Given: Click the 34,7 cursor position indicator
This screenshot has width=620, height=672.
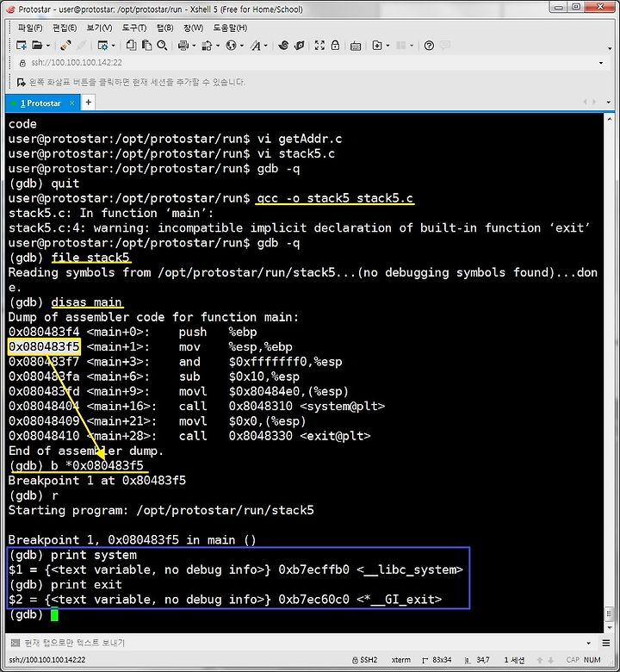Looking at the screenshot, I should pos(477,660).
